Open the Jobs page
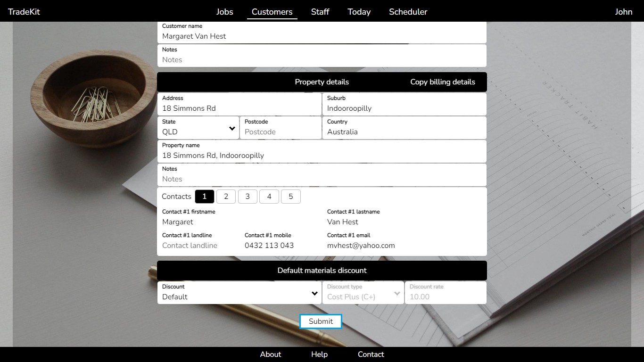 pyautogui.click(x=224, y=12)
